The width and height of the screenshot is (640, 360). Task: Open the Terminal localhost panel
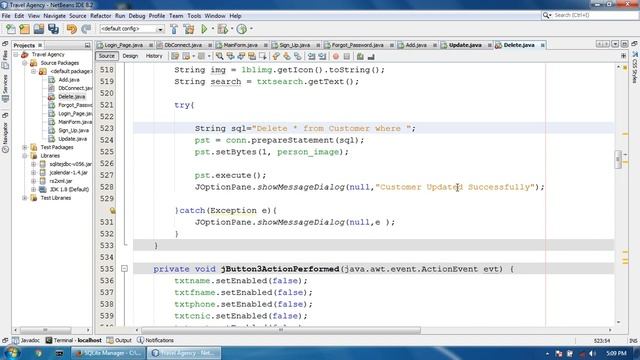point(73,340)
